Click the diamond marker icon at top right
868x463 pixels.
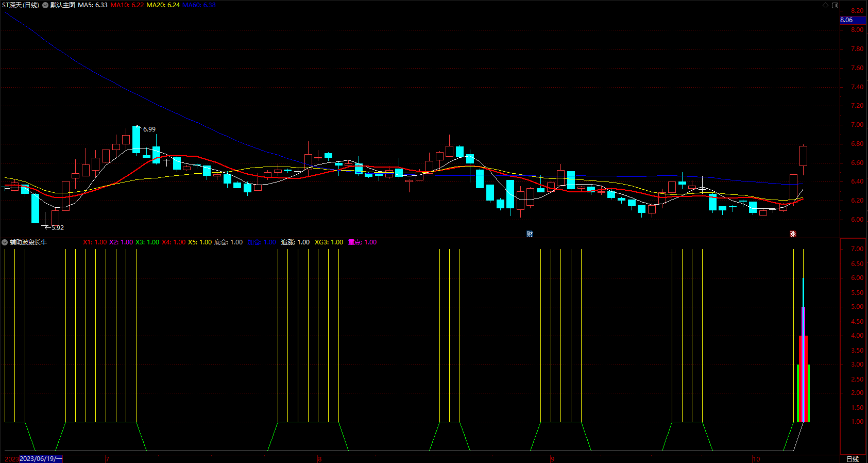(825, 5)
